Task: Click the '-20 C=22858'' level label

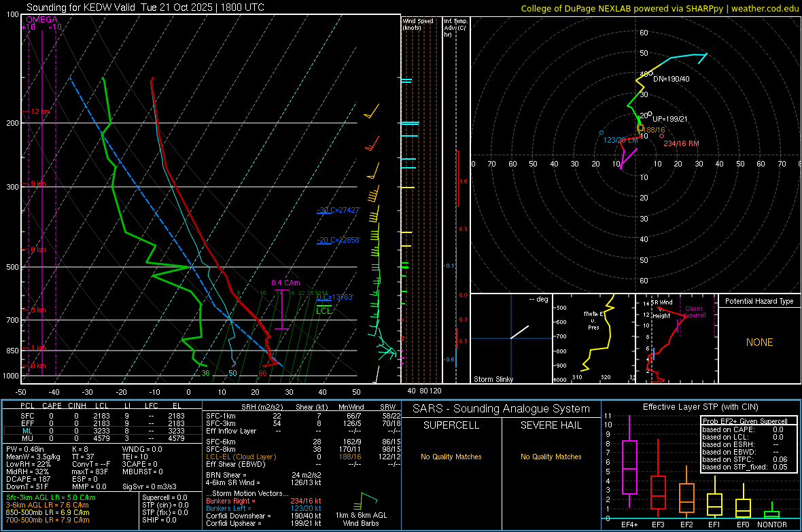Action: [x=338, y=240]
